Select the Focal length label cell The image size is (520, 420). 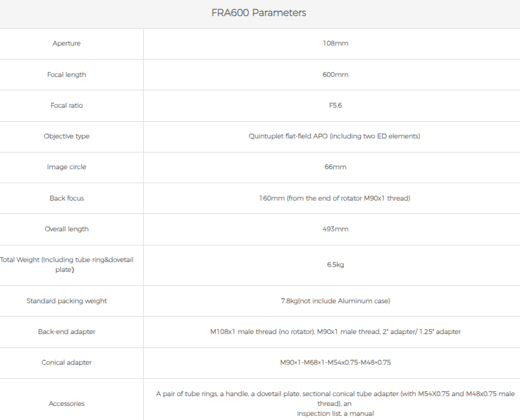point(66,74)
